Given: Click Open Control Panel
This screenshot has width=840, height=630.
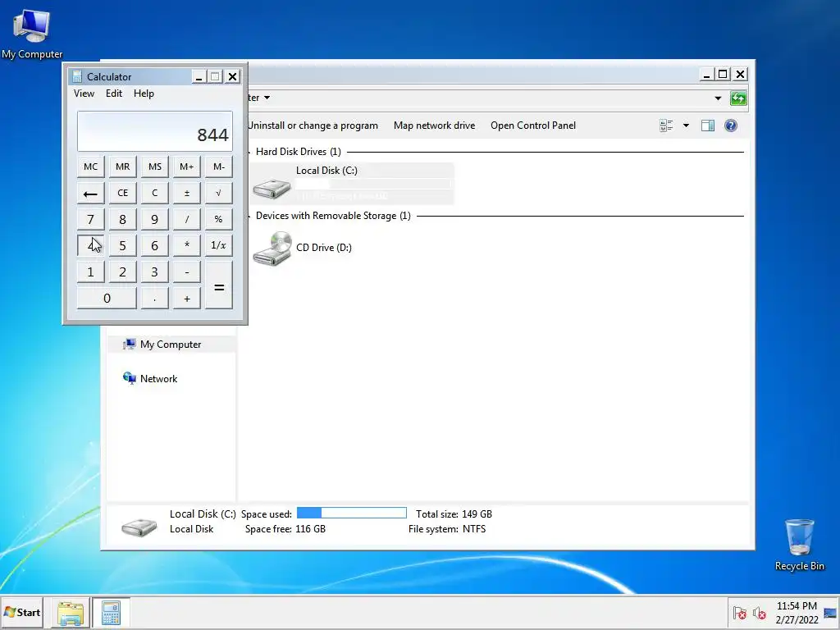Looking at the screenshot, I should [533, 126].
